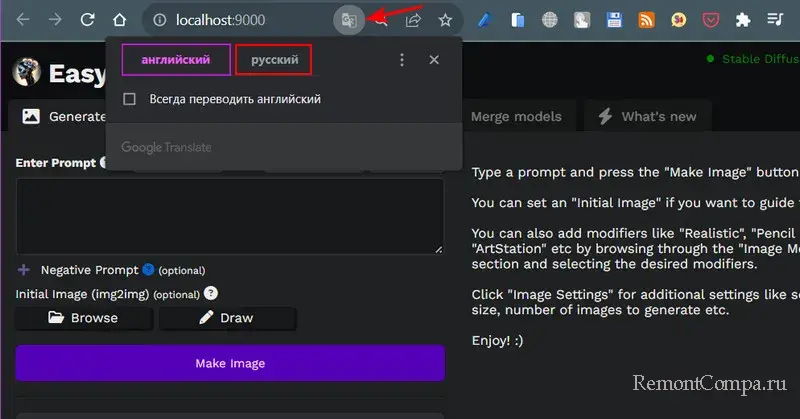Go to the browser home page icon
Viewport: 800px width, 419px height.
[x=120, y=19]
